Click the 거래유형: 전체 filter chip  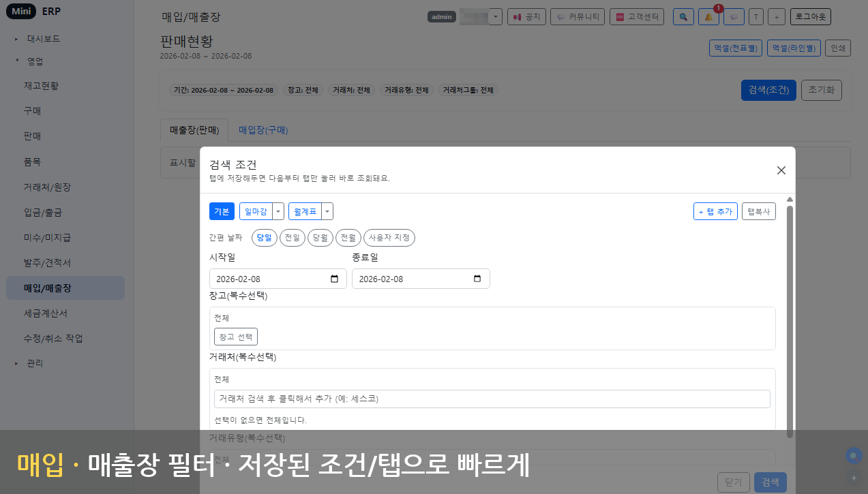tap(406, 90)
